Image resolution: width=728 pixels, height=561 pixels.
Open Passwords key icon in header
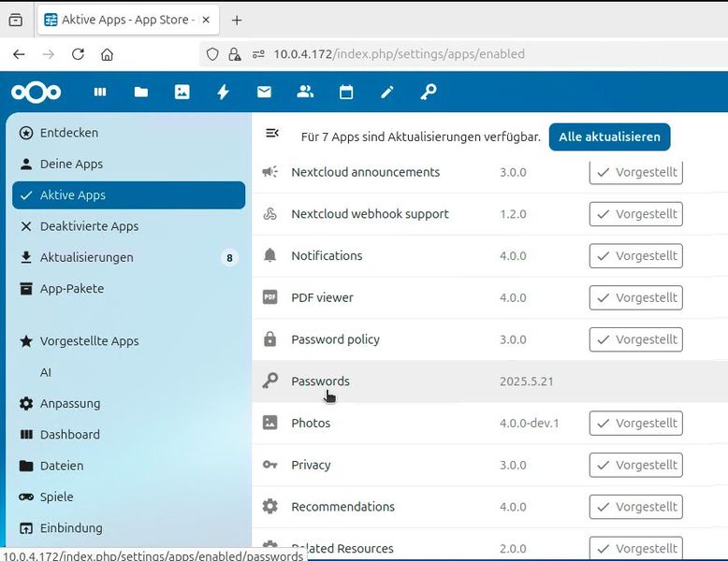(x=428, y=92)
